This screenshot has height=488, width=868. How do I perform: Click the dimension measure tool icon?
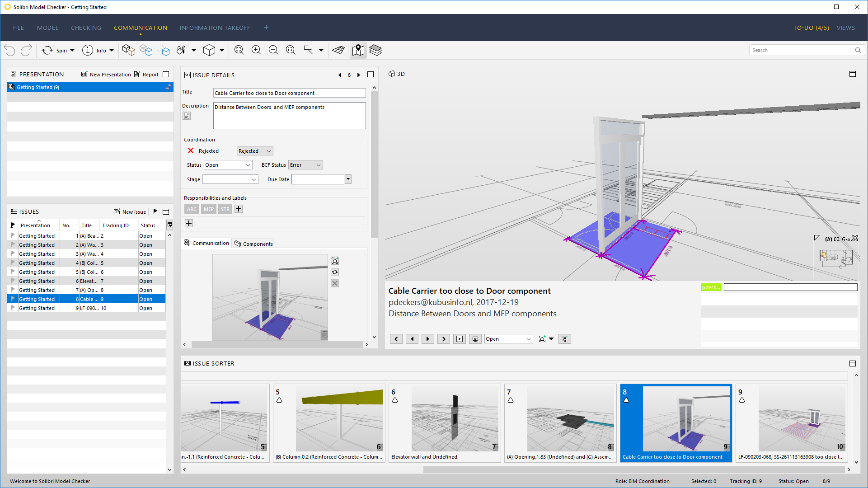(x=308, y=50)
